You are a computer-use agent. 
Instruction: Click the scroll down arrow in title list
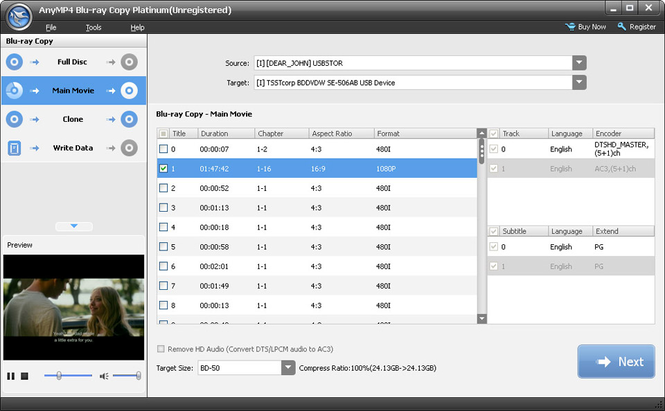(482, 319)
